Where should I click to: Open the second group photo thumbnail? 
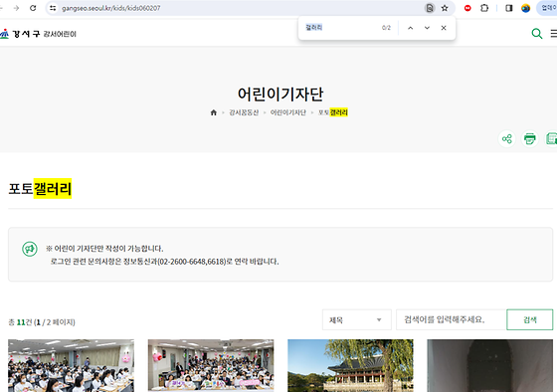(x=211, y=366)
